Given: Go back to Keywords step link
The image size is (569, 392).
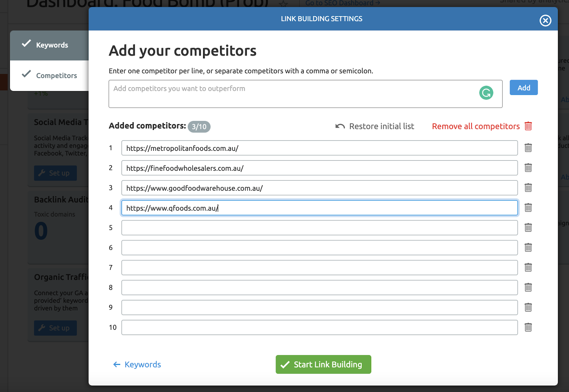Looking at the screenshot, I should coord(137,364).
